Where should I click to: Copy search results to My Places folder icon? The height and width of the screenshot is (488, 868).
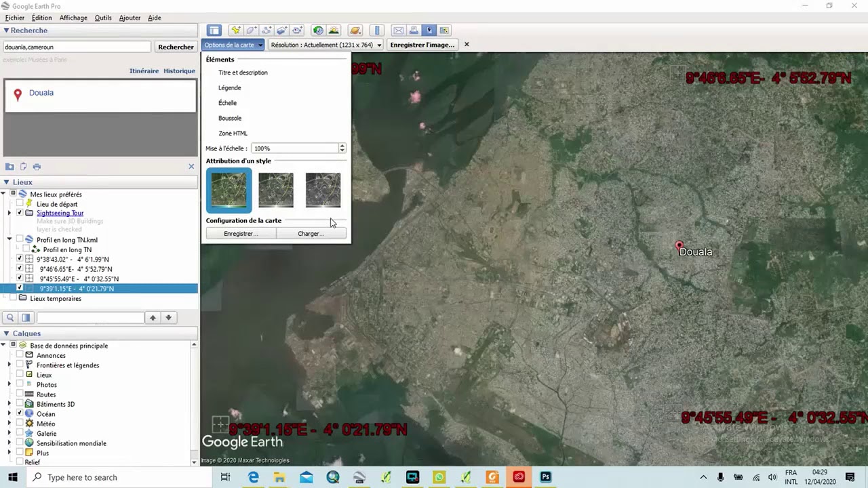pos(9,167)
